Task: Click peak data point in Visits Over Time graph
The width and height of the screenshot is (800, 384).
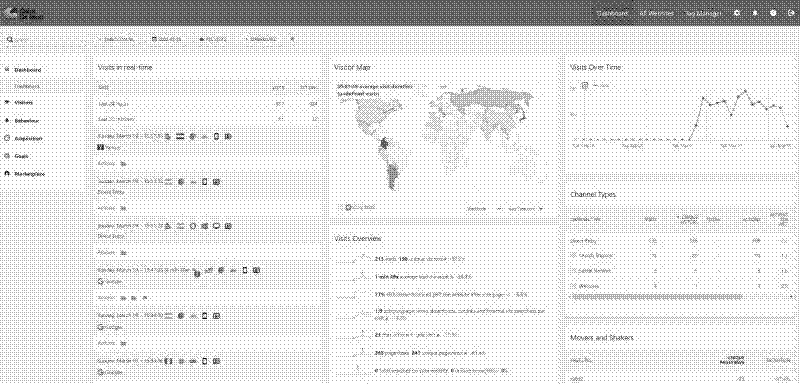Action: pos(745,91)
